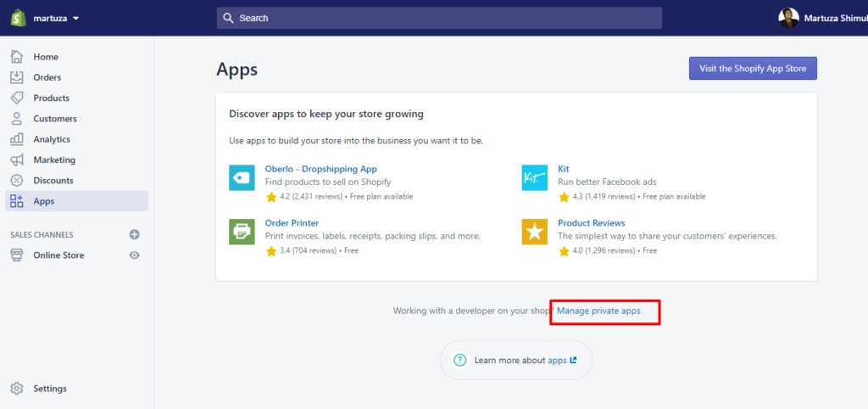Open the apps help link

(557, 361)
